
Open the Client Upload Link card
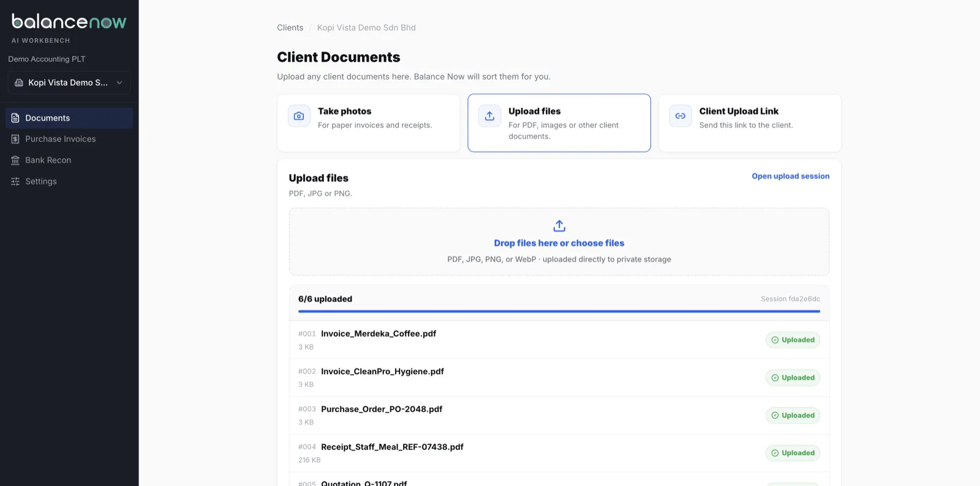(750, 122)
